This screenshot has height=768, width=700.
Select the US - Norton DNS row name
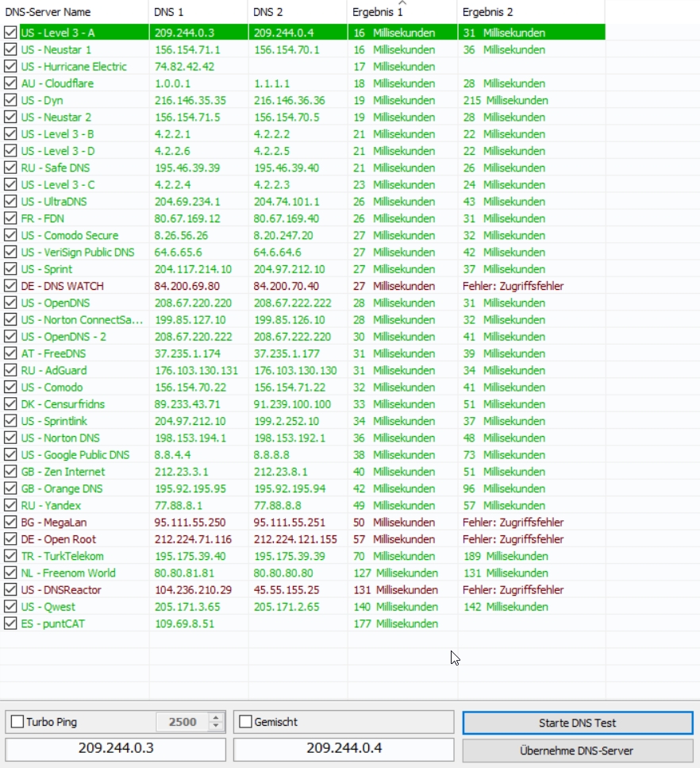click(x=60, y=438)
